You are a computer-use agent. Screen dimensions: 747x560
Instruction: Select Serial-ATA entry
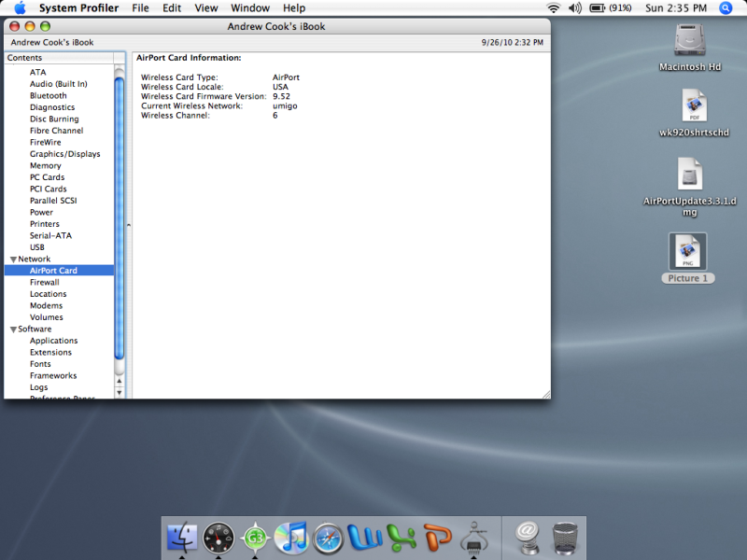pyautogui.click(x=51, y=236)
